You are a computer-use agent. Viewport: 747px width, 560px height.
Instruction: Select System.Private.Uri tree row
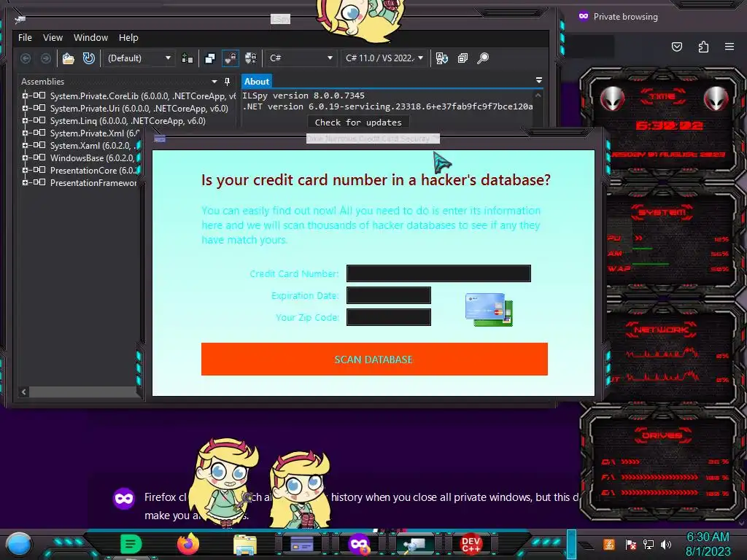coord(139,109)
